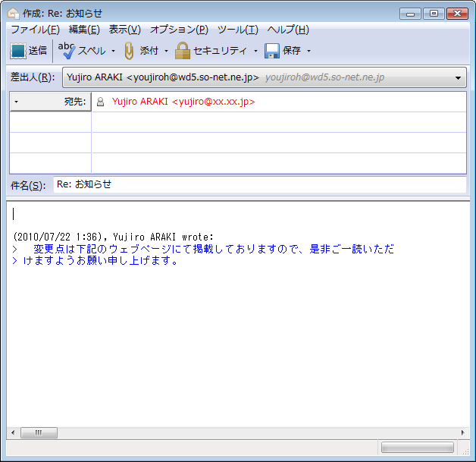The height and width of the screenshot is (462, 476).
Task: Click the paperclip attach icon
Action: [129, 50]
